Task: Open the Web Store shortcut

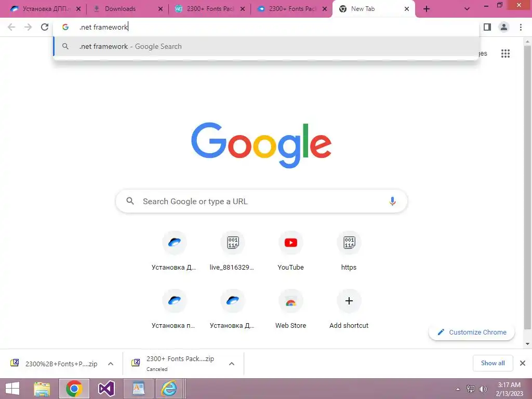Action: (x=291, y=309)
